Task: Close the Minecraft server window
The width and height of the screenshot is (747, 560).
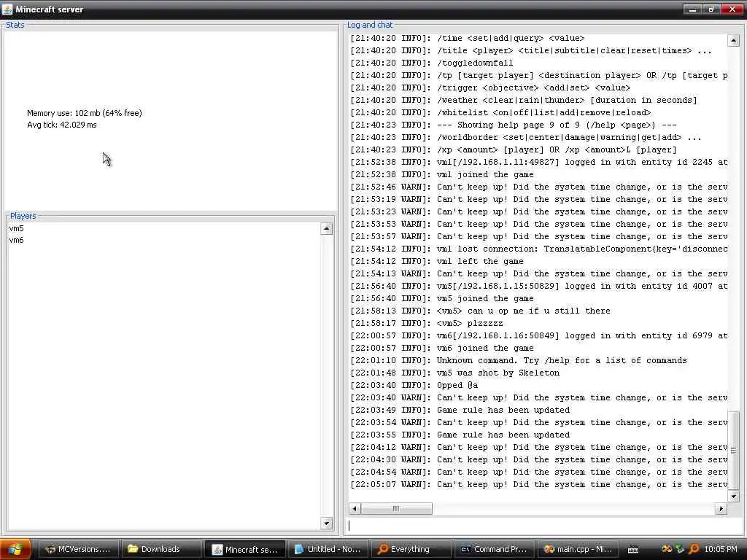Action: (x=732, y=9)
